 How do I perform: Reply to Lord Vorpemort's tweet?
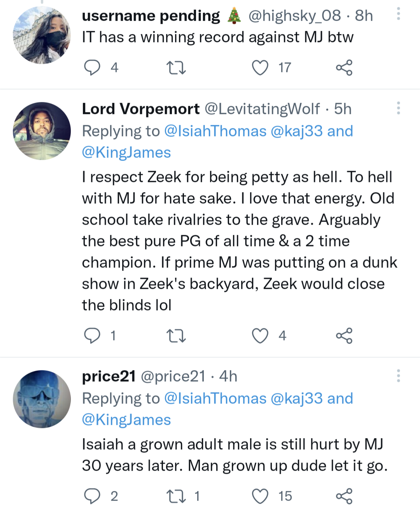coord(92,336)
